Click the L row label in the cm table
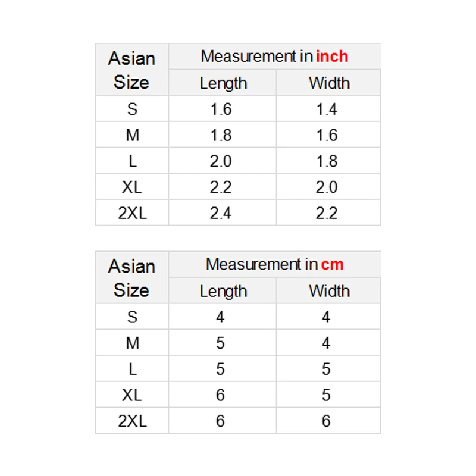The height and width of the screenshot is (476, 476). [x=132, y=369]
